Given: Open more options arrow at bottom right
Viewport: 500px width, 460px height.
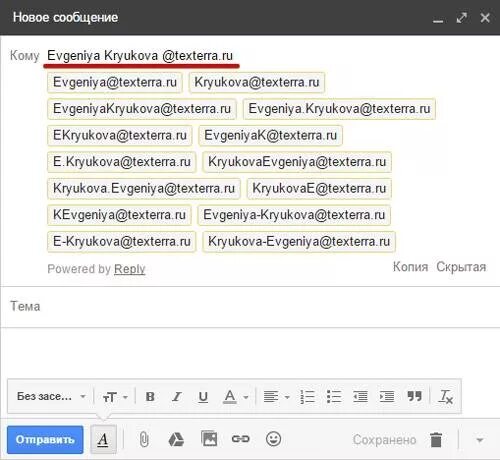Looking at the screenshot, I should point(480,440).
